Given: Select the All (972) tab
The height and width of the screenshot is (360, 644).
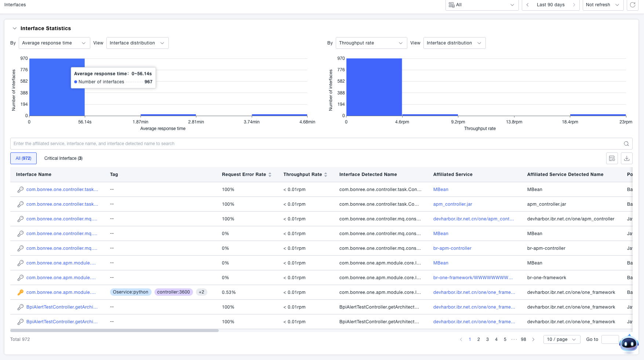Looking at the screenshot, I should pyautogui.click(x=23, y=158).
